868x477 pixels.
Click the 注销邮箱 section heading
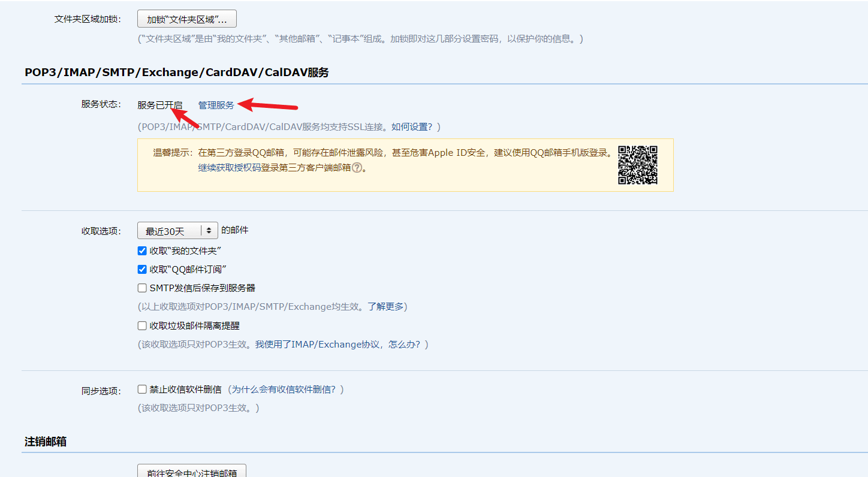pos(46,442)
